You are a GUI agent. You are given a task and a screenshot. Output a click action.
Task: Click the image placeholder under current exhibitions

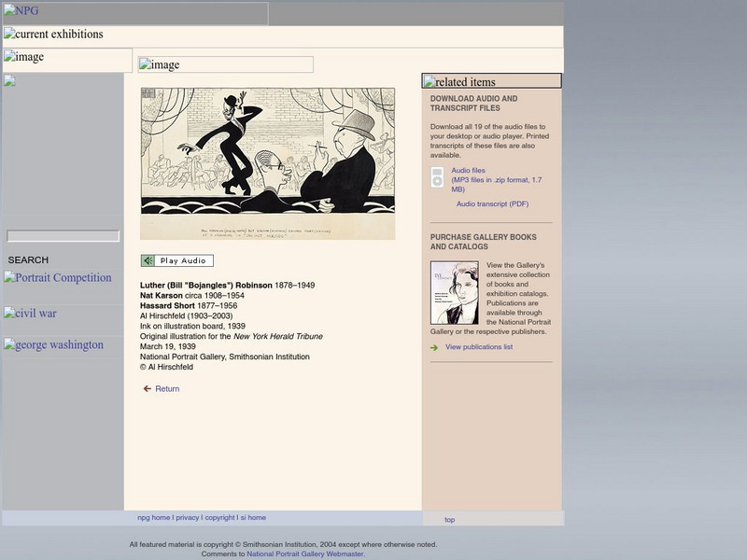click(67, 60)
